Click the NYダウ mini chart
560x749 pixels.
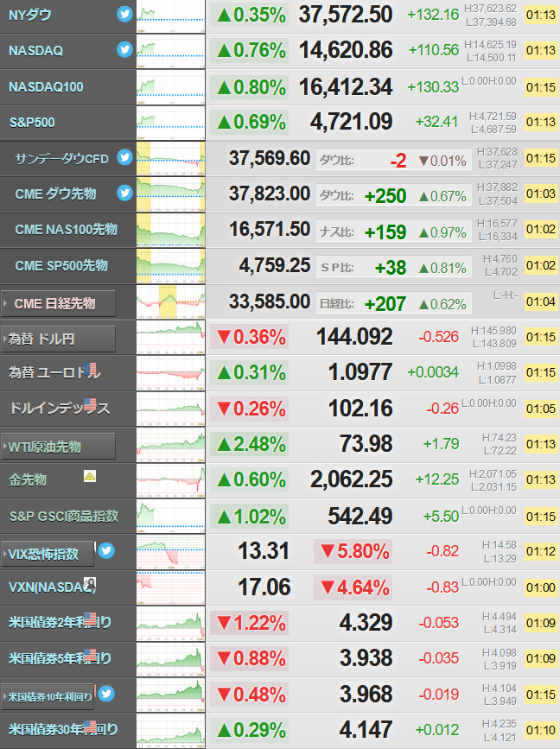[170, 16]
